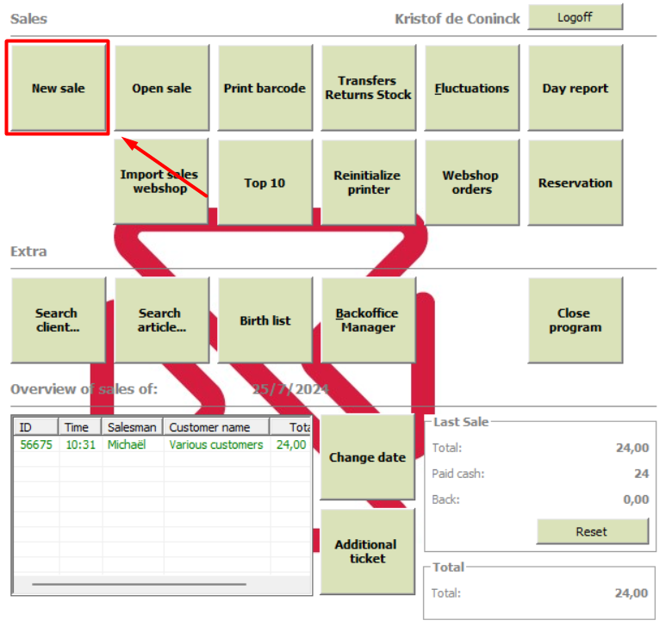The image size is (672, 639).
Task: Reset the Last Sale panel
Action: coord(592,531)
